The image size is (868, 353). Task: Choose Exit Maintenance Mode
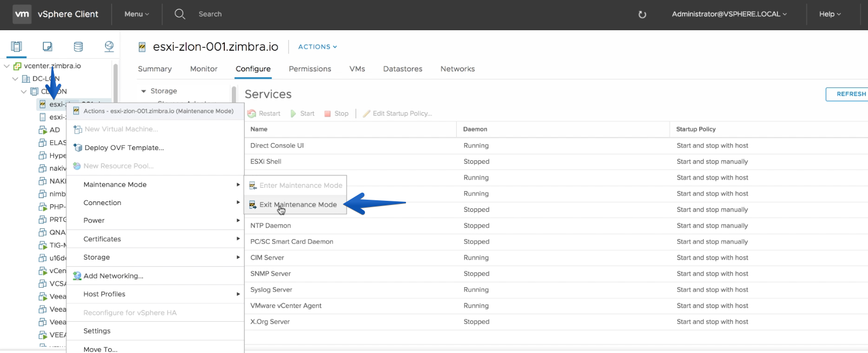(x=295, y=205)
